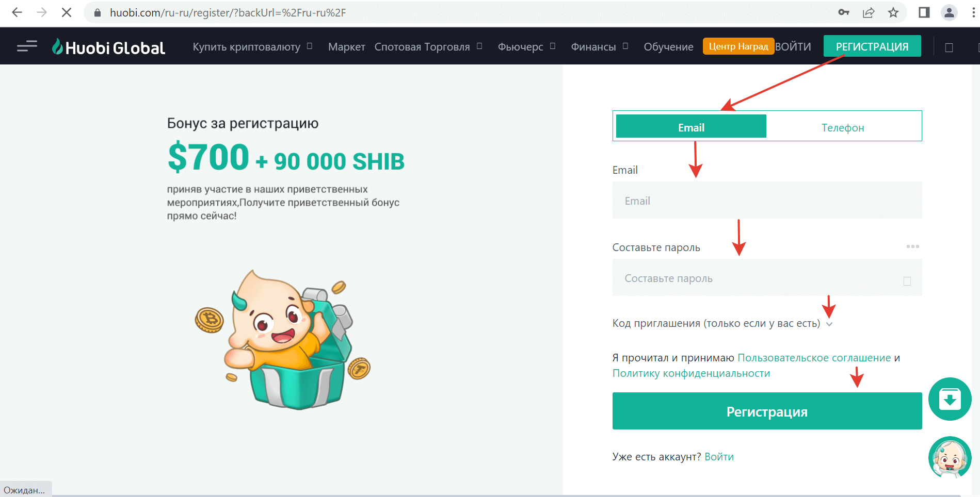
Task: Open the Фьючерс dropdown menu
Action: click(x=526, y=47)
